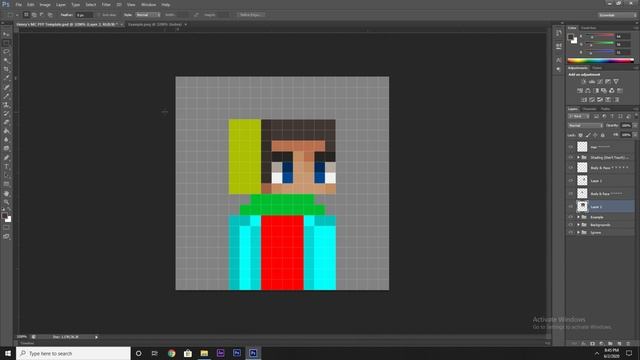This screenshot has height=360, width=640.
Task: Open the File menu
Action: [18, 4]
